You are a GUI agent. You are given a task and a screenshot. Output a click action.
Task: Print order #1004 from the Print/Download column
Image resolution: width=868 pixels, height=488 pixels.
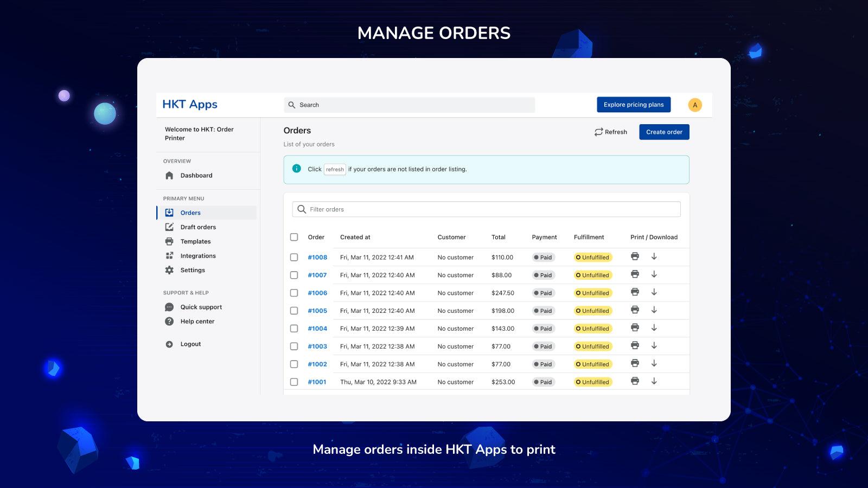point(635,328)
